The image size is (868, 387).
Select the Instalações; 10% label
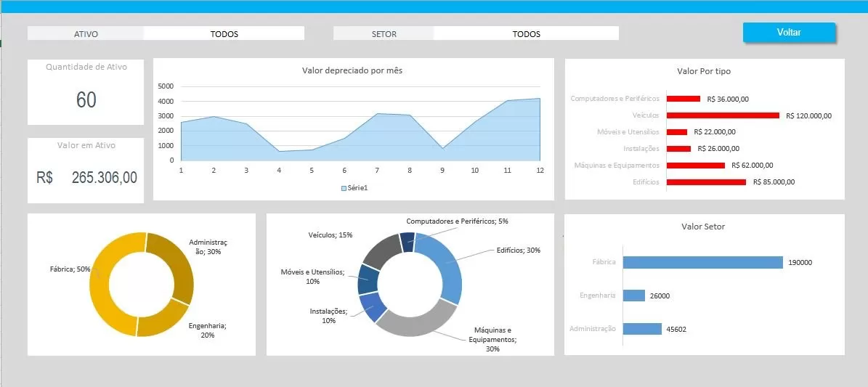[x=328, y=316]
